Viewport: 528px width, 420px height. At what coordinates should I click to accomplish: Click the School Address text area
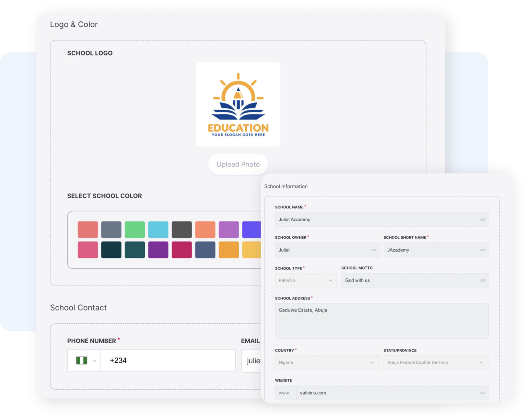pos(382,320)
